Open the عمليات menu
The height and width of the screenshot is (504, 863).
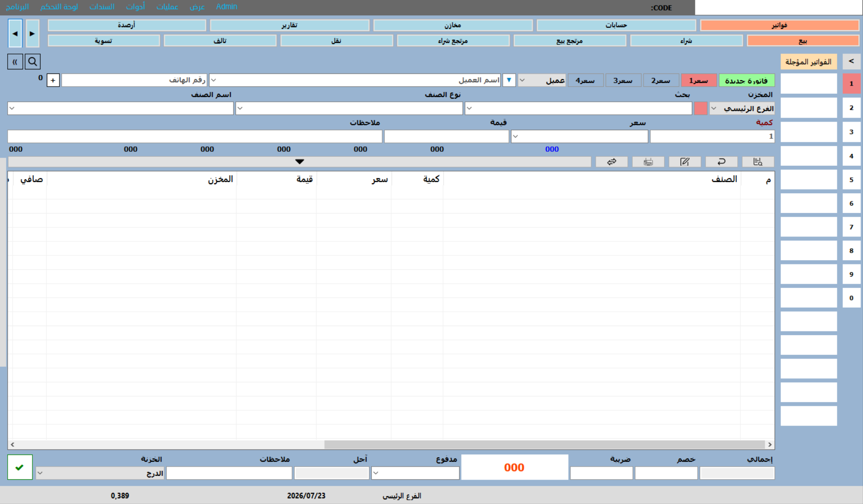pyautogui.click(x=167, y=7)
